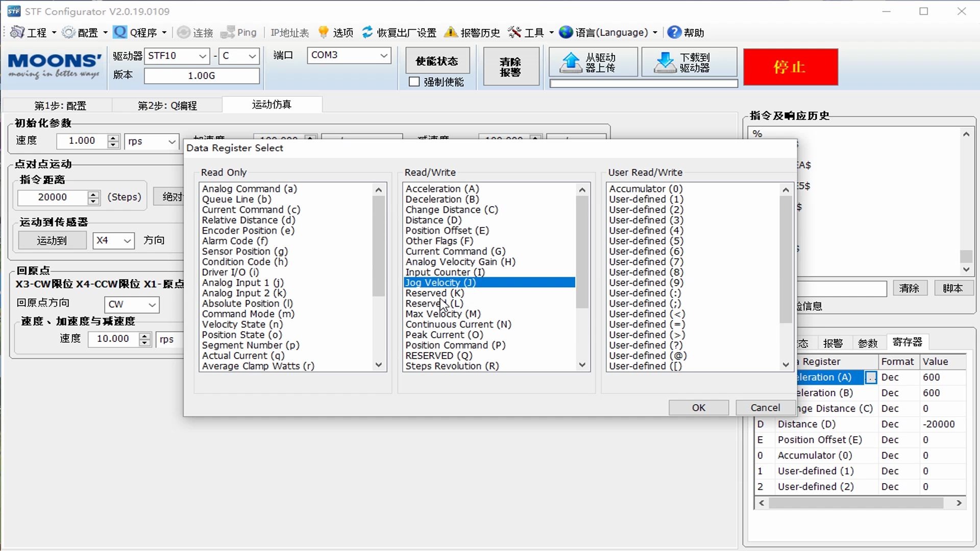Expand the COM3 port dropdown

point(384,55)
